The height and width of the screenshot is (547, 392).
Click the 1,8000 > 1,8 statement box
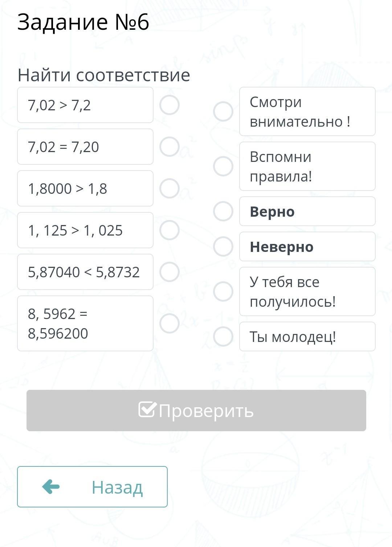[85, 188]
